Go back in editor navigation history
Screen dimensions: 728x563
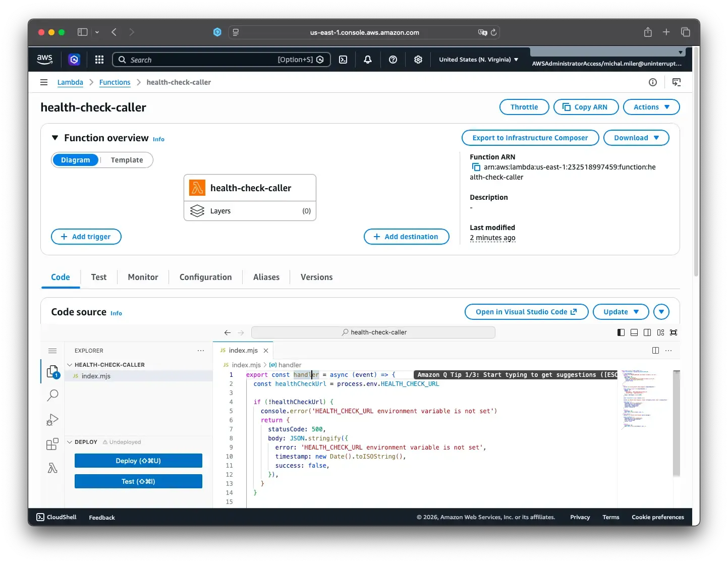[228, 332]
